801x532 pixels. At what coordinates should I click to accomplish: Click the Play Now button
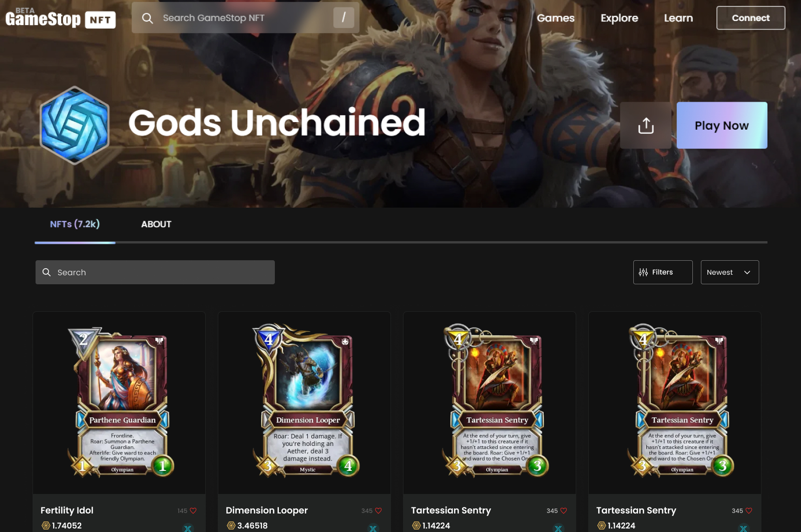(x=722, y=126)
